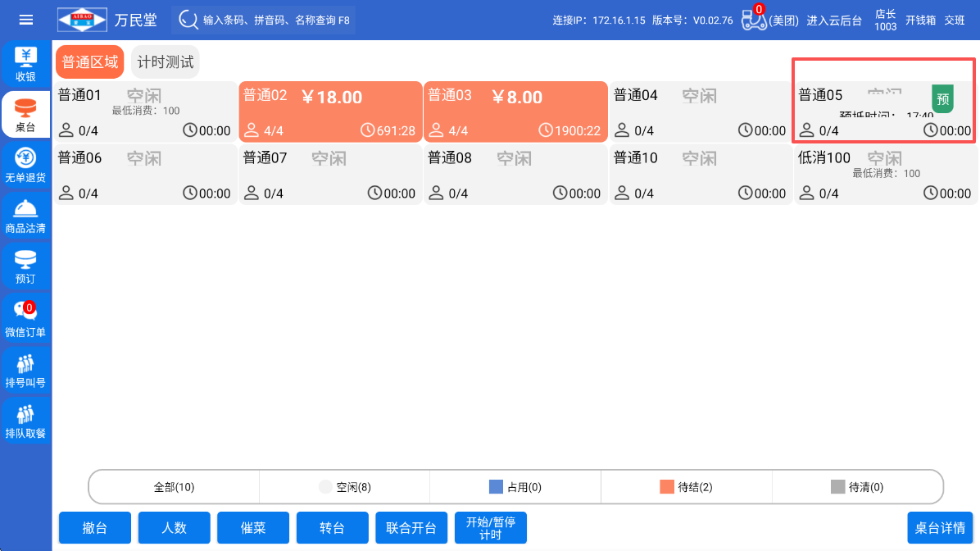Select the 桌台 table sidebar icon
The width and height of the screenshot is (980, 551).
(x=25, y=116)
